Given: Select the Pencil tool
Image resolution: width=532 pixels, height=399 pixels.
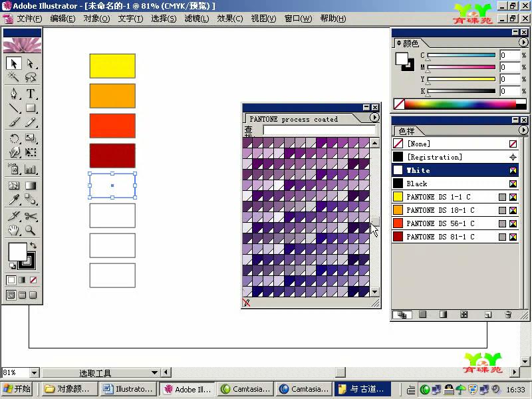Looking at the screenshot, I should pyautogui.click(x=31, y=122).
